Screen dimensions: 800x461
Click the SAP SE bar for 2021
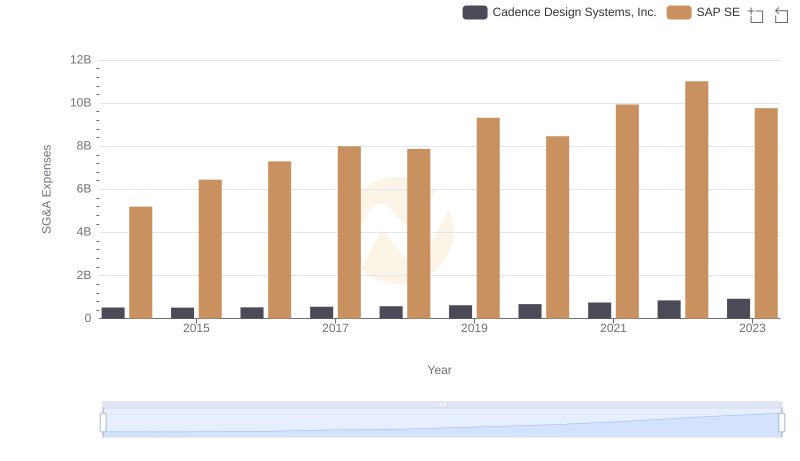point(627,212)
